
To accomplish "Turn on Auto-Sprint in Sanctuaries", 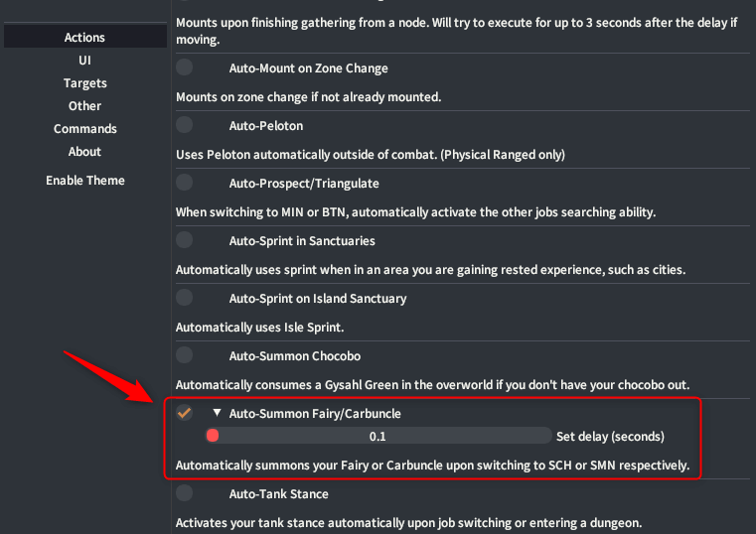I will coord(185,240).
